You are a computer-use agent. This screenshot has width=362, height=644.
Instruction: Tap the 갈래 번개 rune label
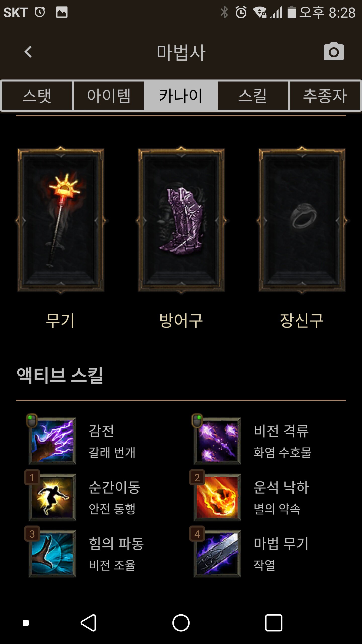[112, 452]
